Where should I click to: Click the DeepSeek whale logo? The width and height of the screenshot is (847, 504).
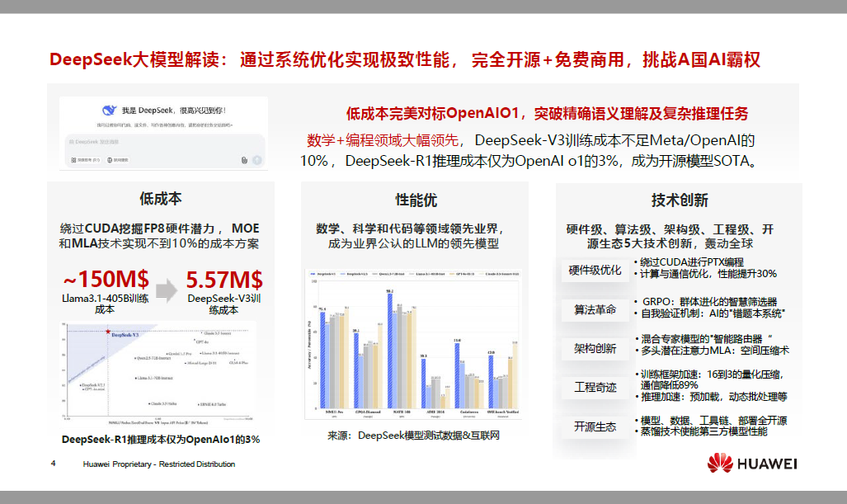pyautogui.click(x=109, y=111)
